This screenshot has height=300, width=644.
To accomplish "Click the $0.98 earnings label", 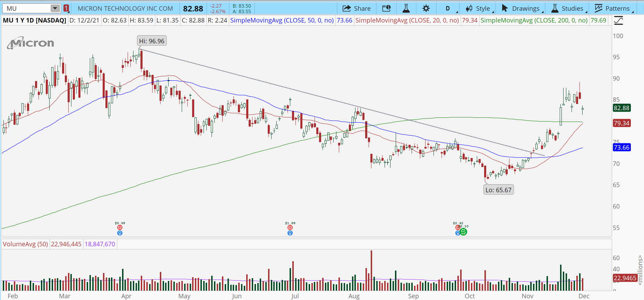I will [x=120, y=223].
